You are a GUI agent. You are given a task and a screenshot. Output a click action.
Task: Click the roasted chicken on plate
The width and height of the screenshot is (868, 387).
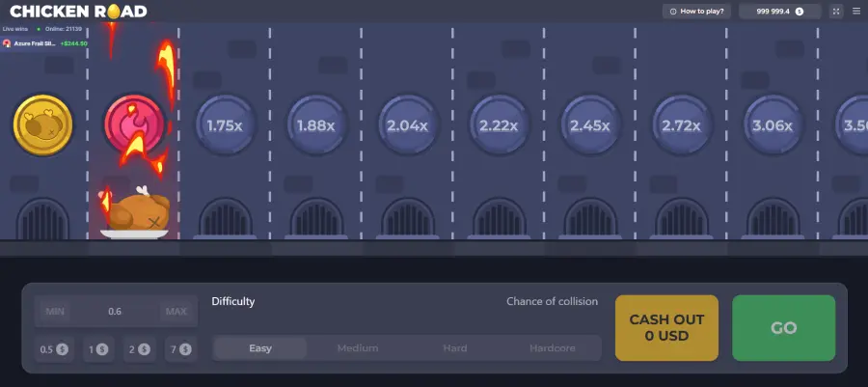point(134,213)
